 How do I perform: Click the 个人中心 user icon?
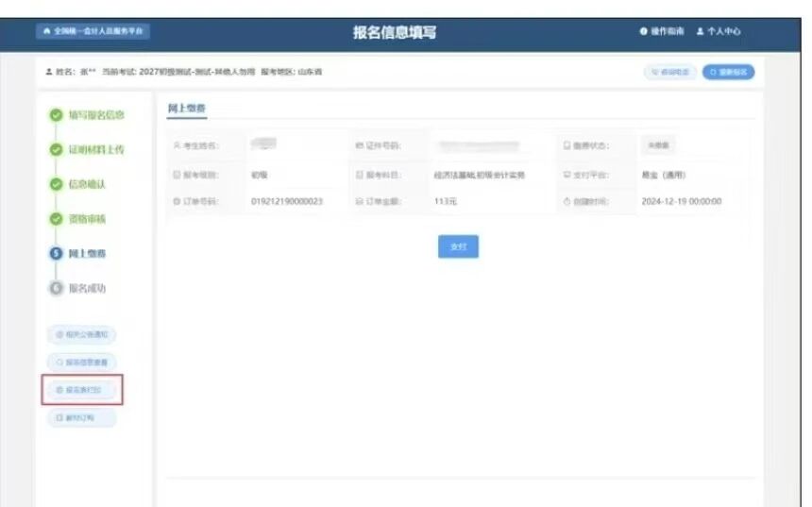coord(700,32)
